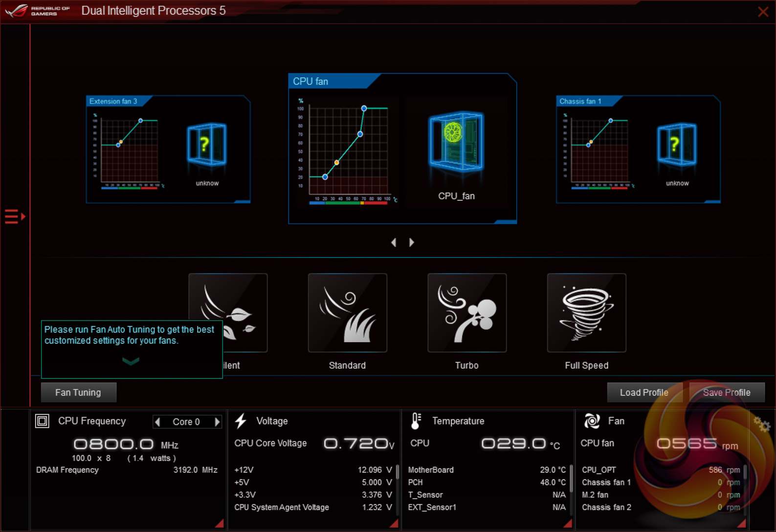
Task: Click the 029.0 °C CPU temperature readout
Action: (x=520, y=444)
